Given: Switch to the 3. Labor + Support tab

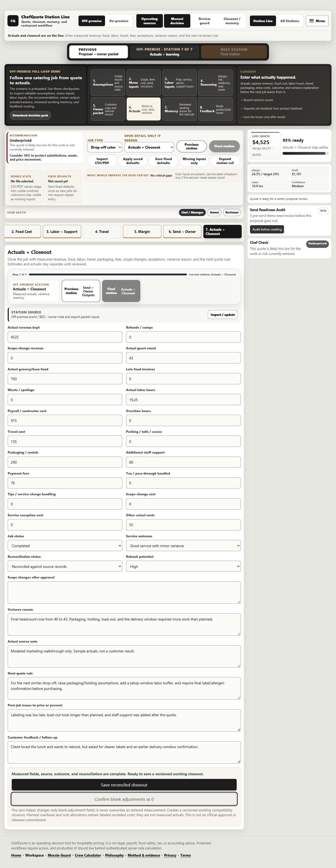Looking at the screenshot, I should 62,232.
